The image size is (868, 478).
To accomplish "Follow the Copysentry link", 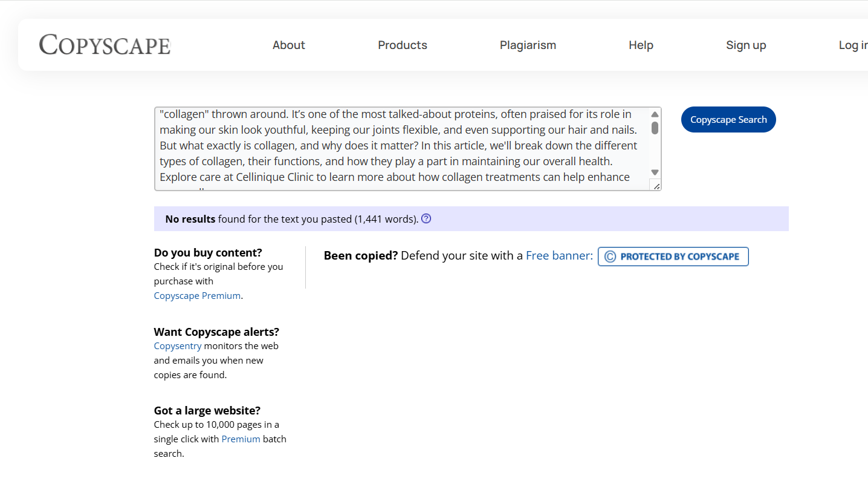I will 178,346.
